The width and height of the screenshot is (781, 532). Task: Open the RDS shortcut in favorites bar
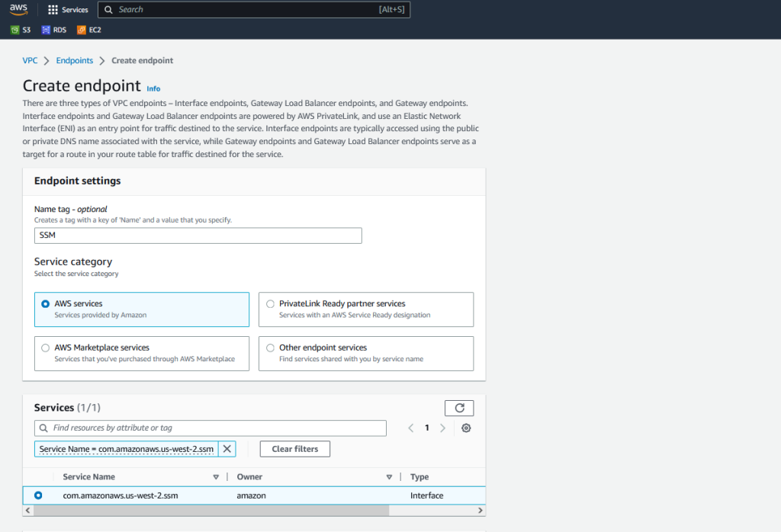54,30
